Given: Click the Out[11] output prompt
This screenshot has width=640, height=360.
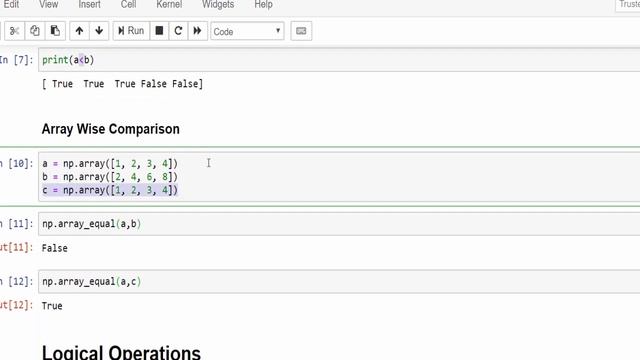Looking at the screenshot, I should coord(16,248).
